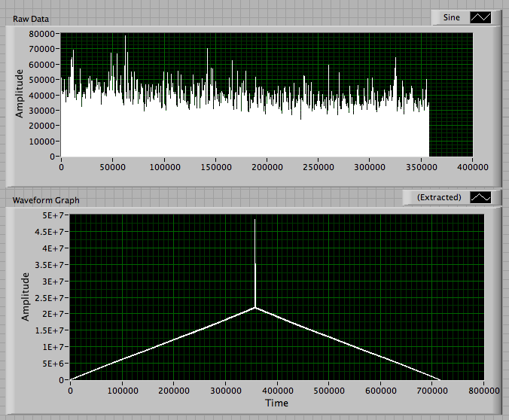Click the 3.5E+7 y-axis value
509x420 pixels.
click(50, 265)
